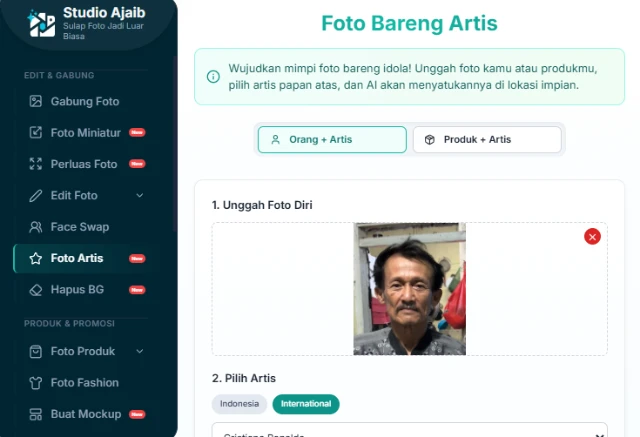The image size is (640, 437).
Task: Open the artist selection dropdown
Action: [409, 430]
